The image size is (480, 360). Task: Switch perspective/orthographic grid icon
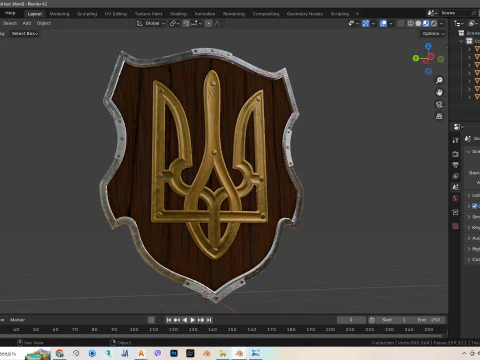(439, 116)
